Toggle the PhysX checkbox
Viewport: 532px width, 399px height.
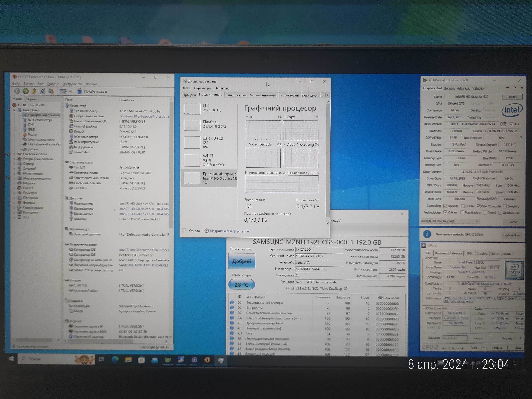tap(485, 213)
